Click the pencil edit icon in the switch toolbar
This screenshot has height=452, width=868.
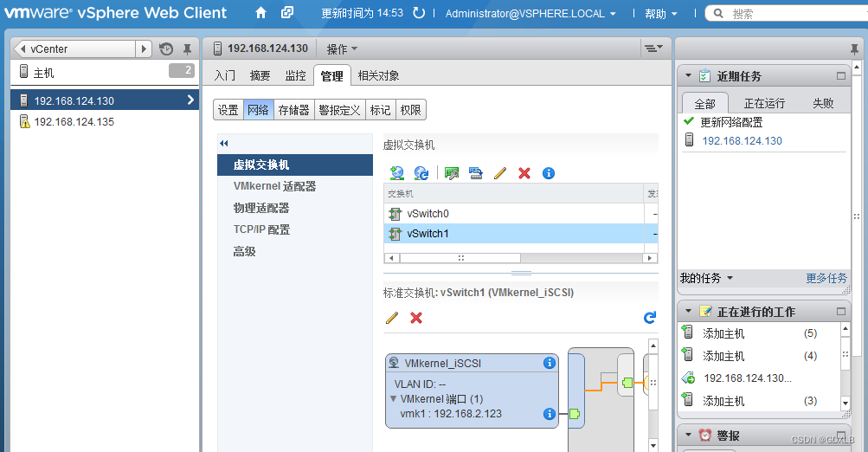500,173
